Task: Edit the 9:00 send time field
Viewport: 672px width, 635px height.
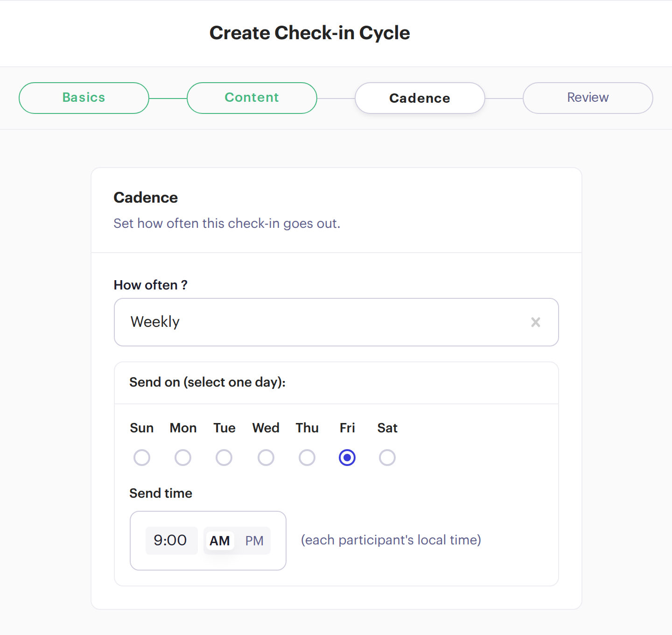Action: 171,541
